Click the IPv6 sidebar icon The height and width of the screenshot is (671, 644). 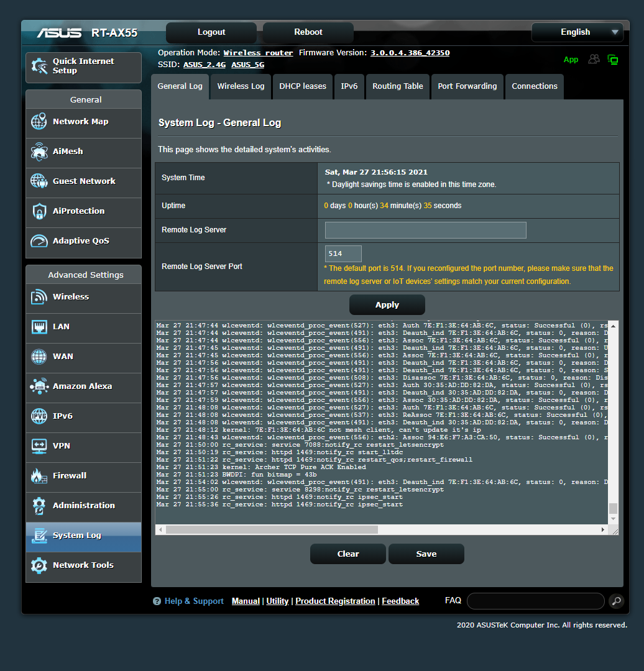click(39, 416)
